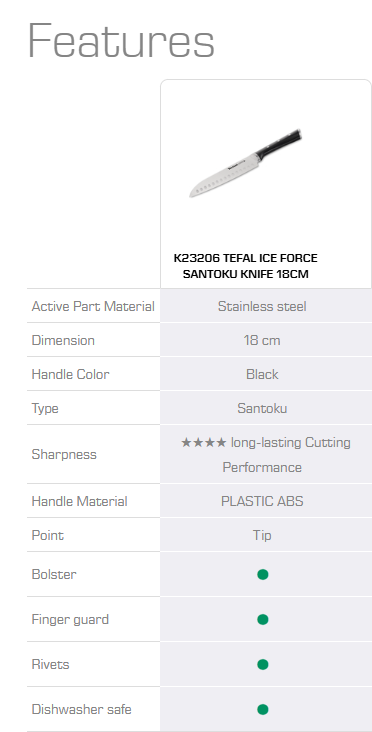This screenshot has height=732, width=372.
Task: Select the Tip value in Point row
Action: [262, 535]
